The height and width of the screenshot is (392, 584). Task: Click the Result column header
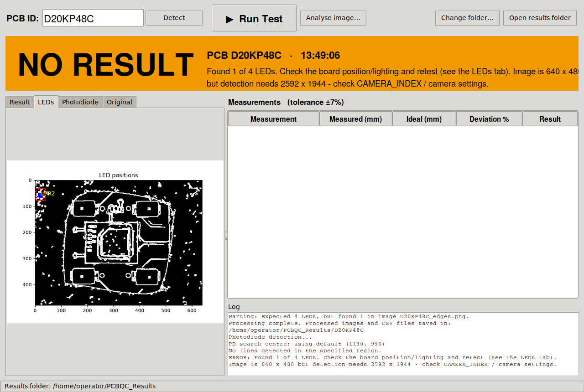(x=550, y=119)
